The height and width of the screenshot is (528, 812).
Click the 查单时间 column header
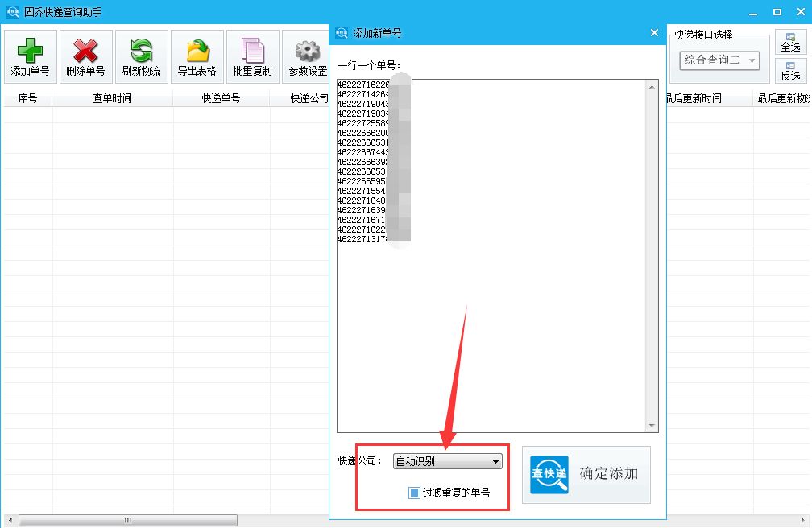point(114,97)
